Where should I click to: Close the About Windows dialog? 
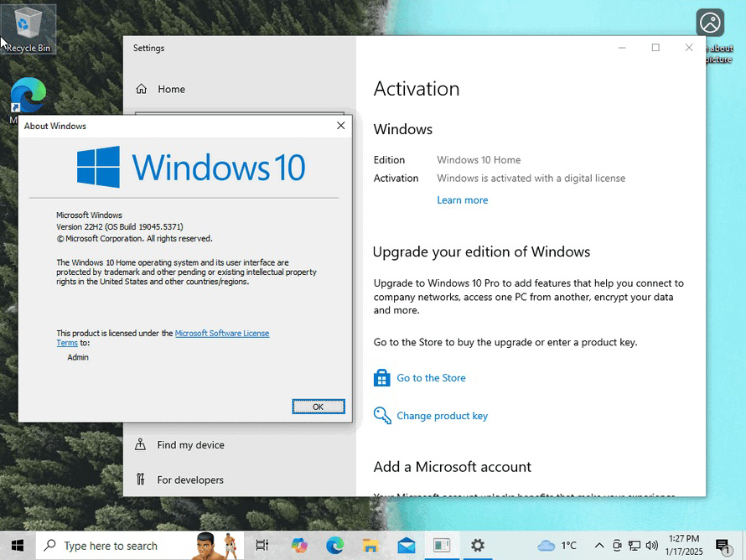click(x=340, y=126)
